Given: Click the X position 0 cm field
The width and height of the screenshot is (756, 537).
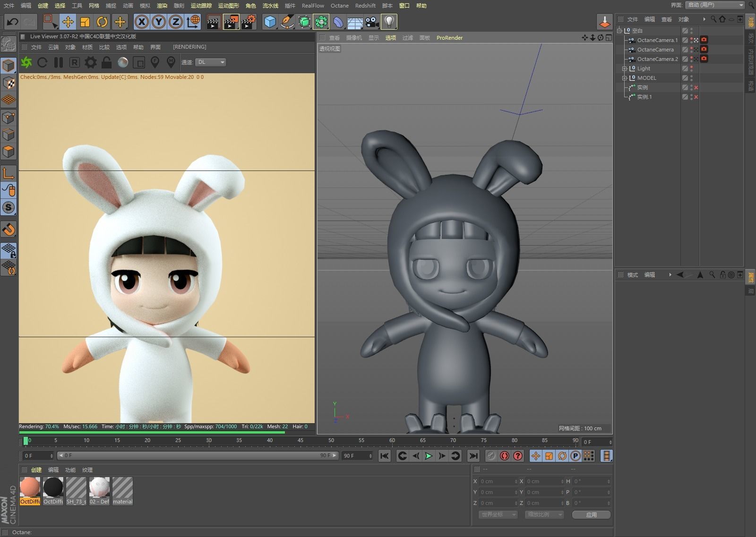Looking at the screenshot, I should [498, 481].
